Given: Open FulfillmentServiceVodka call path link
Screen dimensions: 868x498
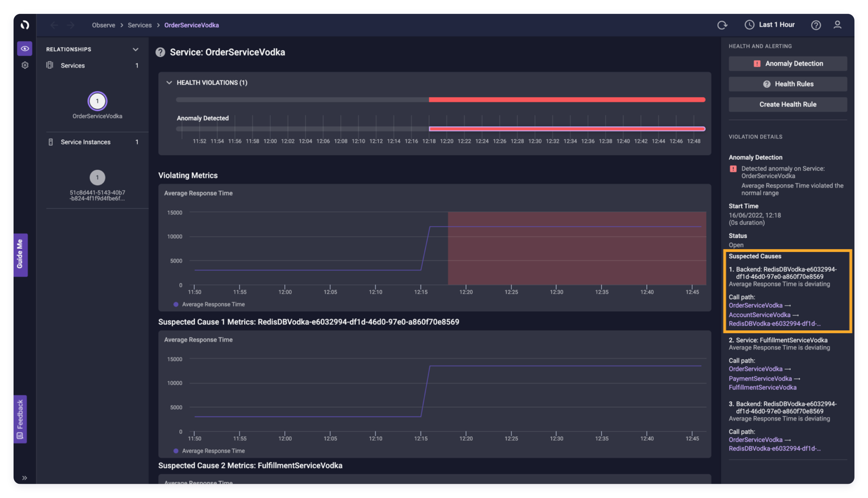Looking at the screenshot, I should click(x=762, y=388).
